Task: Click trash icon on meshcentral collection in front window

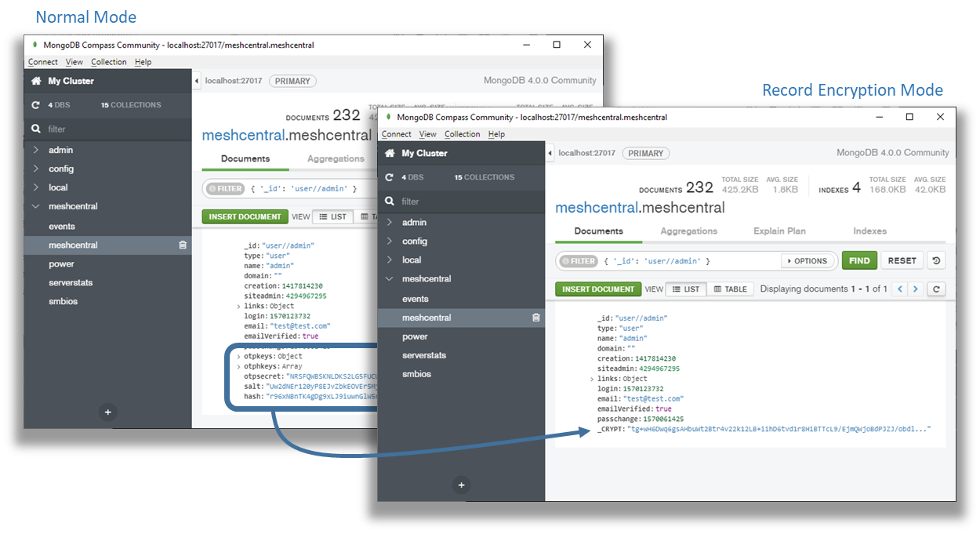Action: point(536,318)
